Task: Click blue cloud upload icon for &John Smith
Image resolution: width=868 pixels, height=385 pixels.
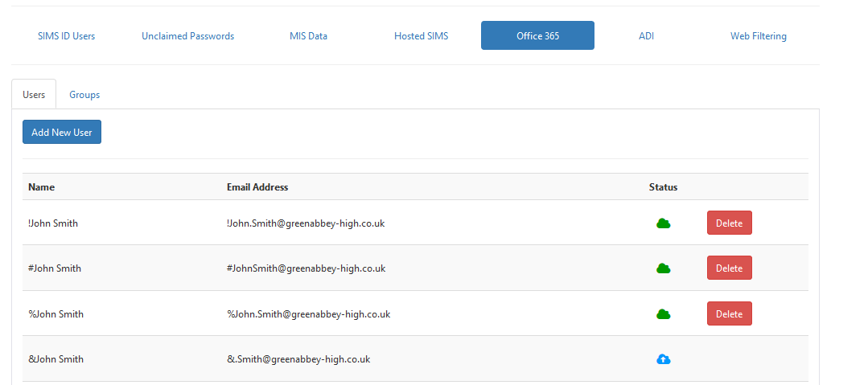Action: 663,359
